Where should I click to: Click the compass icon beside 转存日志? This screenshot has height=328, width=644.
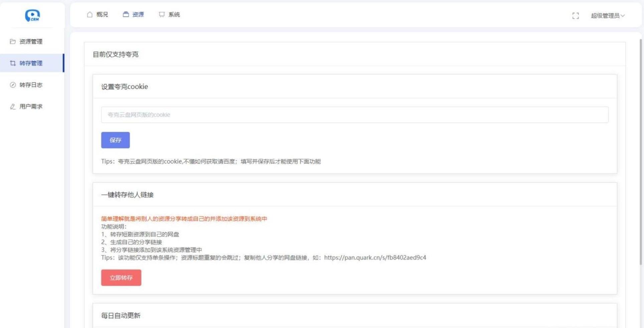pos(13,85)
